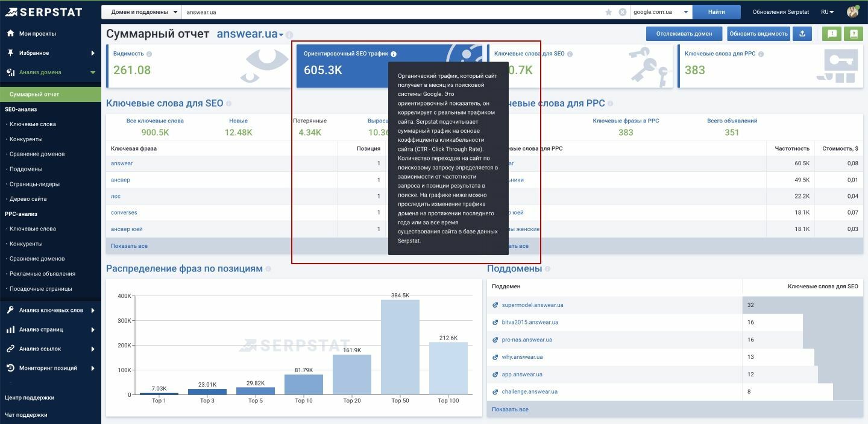The width and height of the screenshot is (868, 424).
Task: Expand the Избранное sidebar menu
Action: pos(51,53)
